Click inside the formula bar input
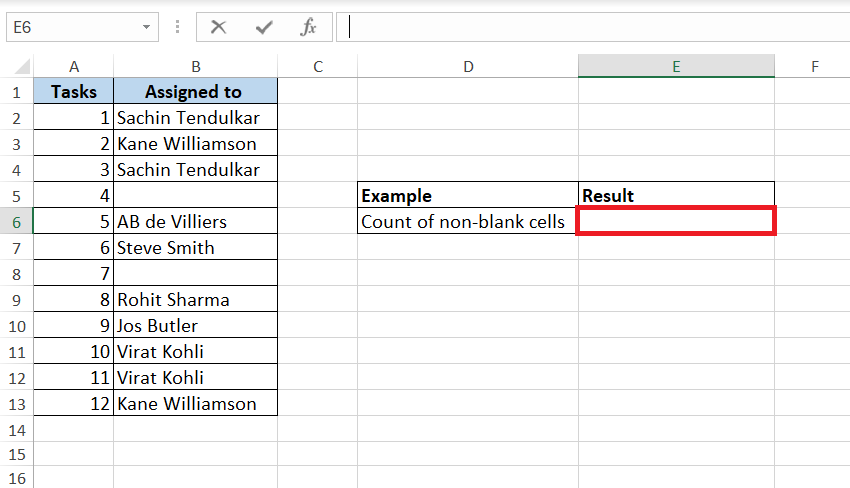The width and height of the screenshot is (850, 488). tap(593, 27)
